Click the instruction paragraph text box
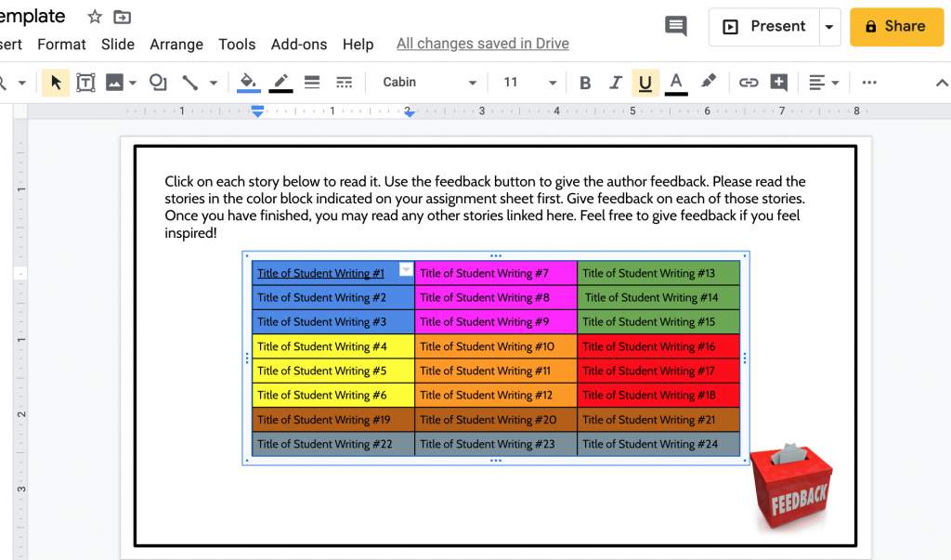The width and height of the screenshot is (951, 560). 485,207
